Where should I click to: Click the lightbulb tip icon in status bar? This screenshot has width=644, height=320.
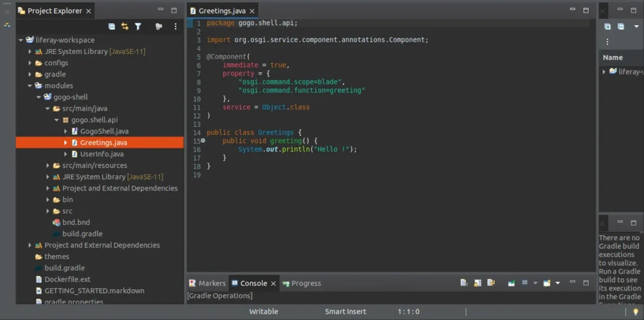[x=635, y=312]
